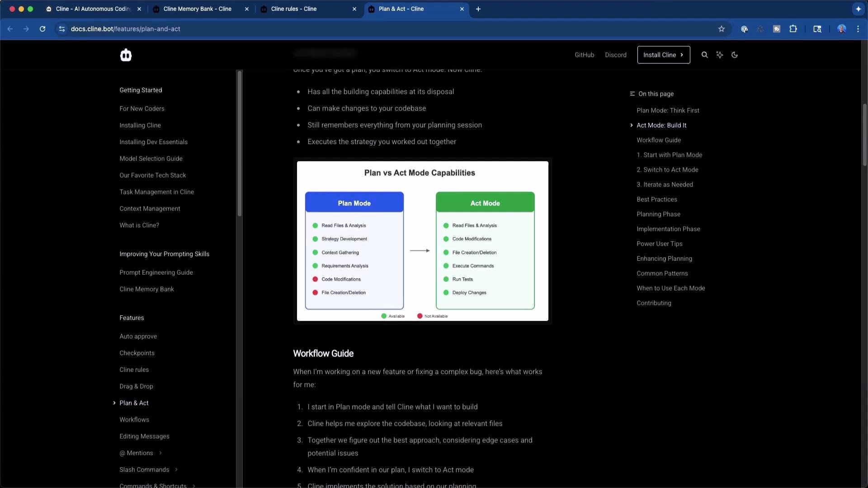The image size is (868, 488).
Task: Open Drag & Drop feature page
Action: pos(136,387)
